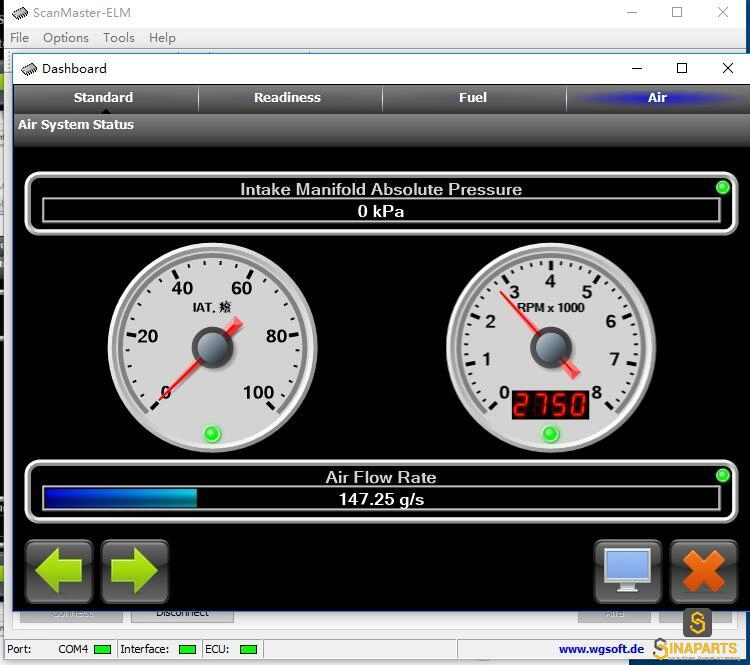Click the COM4 port status indicator
750x665 pixels.
click(102, 649)
